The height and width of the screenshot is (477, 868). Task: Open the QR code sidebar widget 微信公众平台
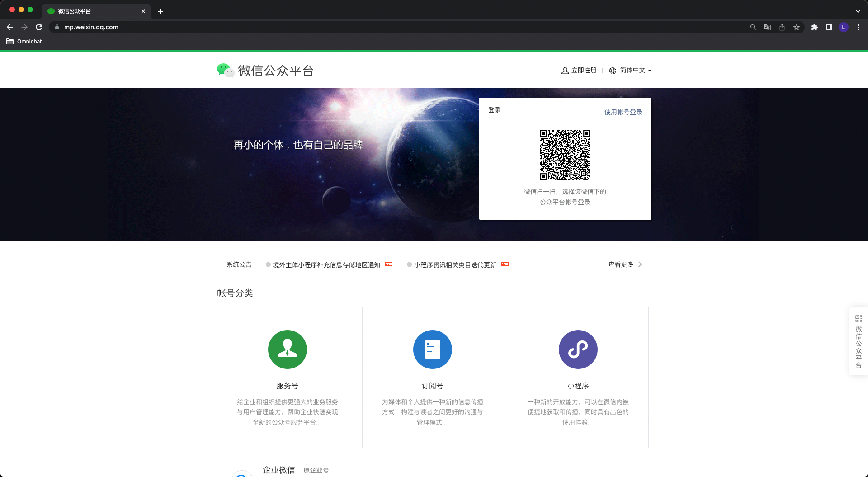(x=858, y=341)
